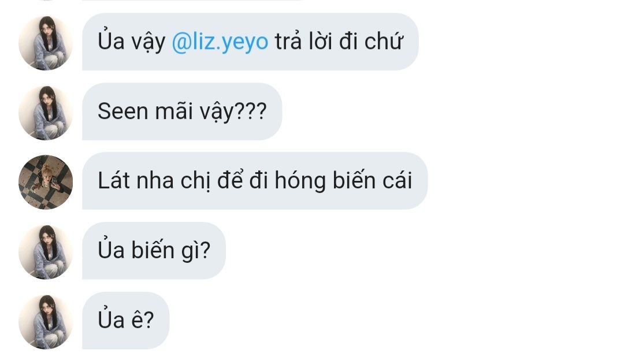Select the 'Ủa biến gì?' message bubble

click(154, 251)
